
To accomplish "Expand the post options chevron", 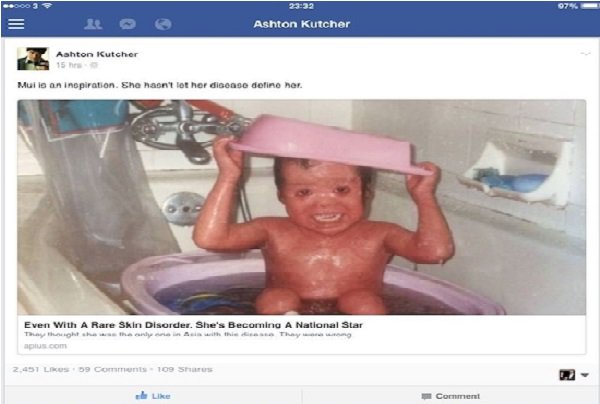I will [x=585, y=54].
